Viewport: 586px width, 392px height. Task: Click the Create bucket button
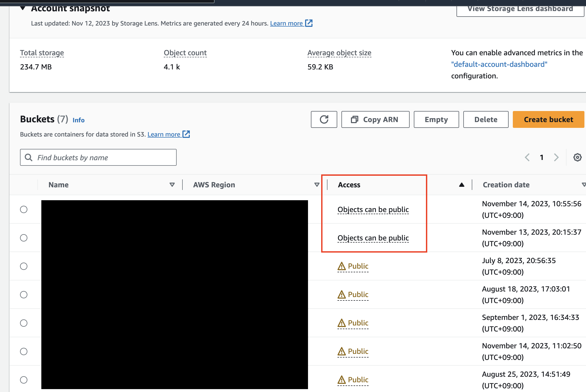click(548, 119)
